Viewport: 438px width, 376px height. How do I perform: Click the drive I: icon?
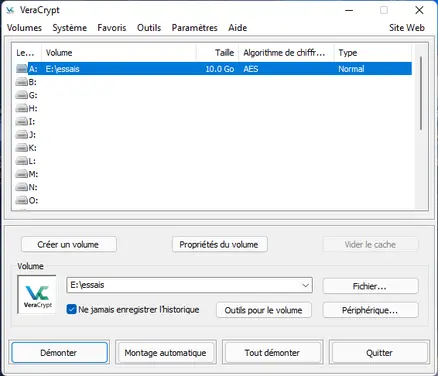22,122
